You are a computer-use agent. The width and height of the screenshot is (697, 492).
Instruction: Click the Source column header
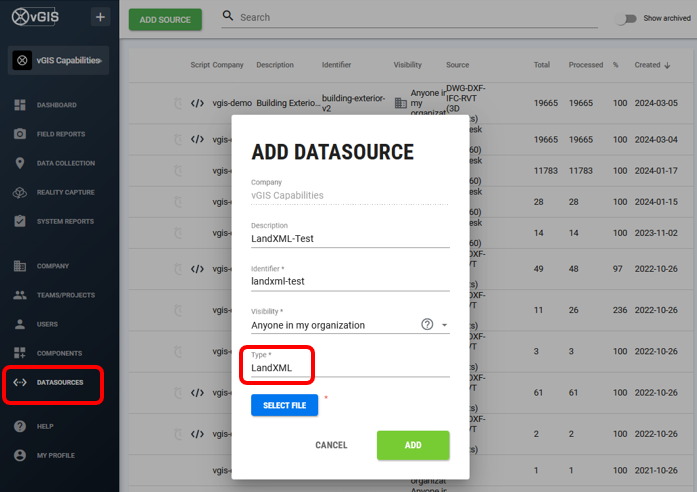click(457, 65)
